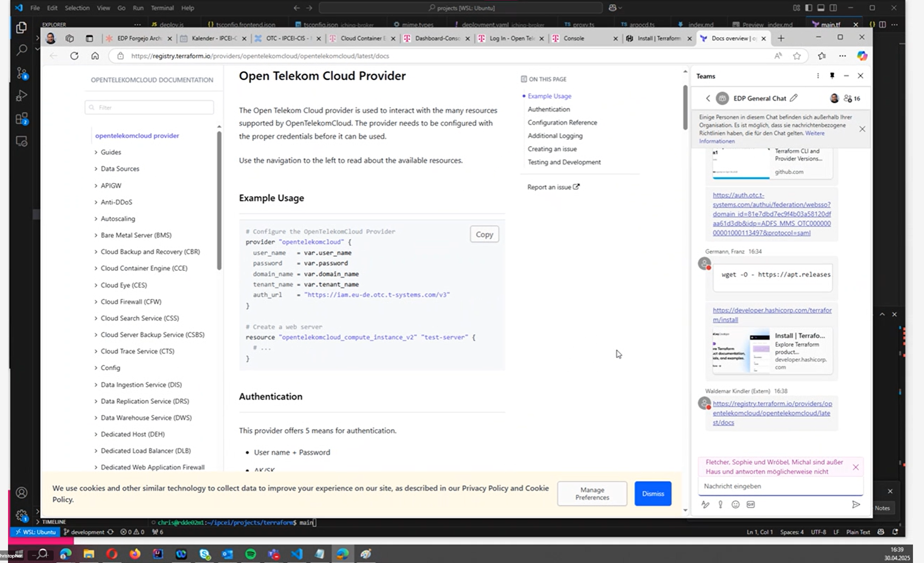Open Windows taskbar search

[43, 554]
